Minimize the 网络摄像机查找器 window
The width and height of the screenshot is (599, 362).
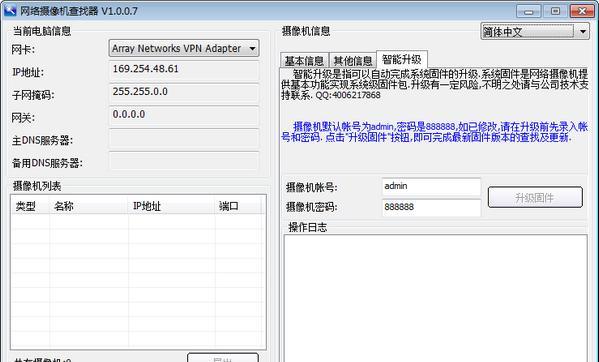(529, 11)
